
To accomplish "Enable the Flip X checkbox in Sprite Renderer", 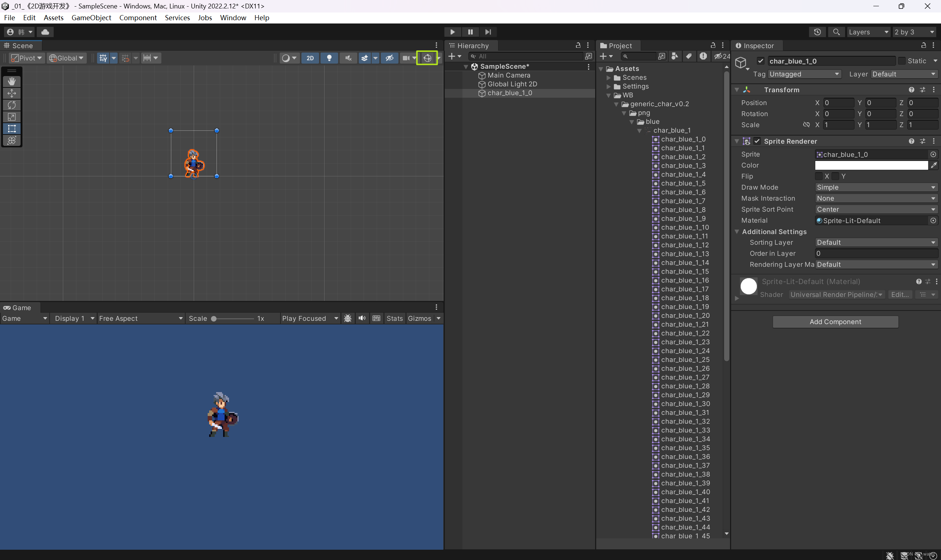I will click(x=819, y=176).
